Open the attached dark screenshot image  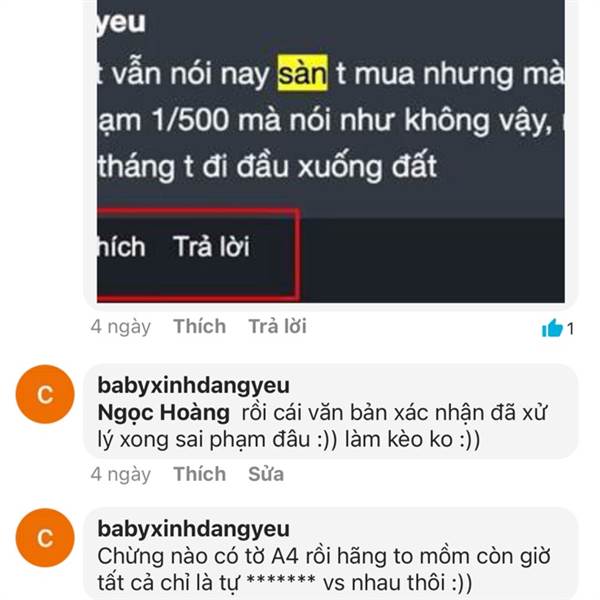pyautogui.click(x=331, y=151)
